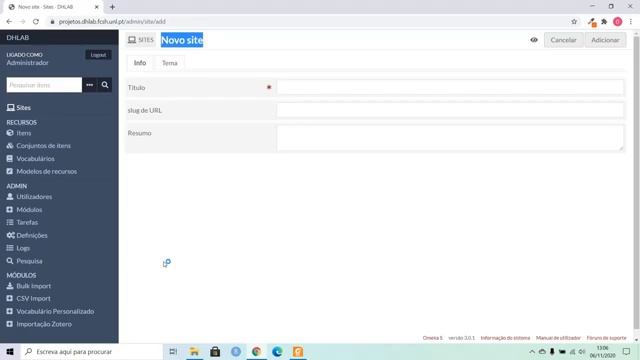Go back in browser history
Viewport: 640px width, 360px height.
click(9, 22)
